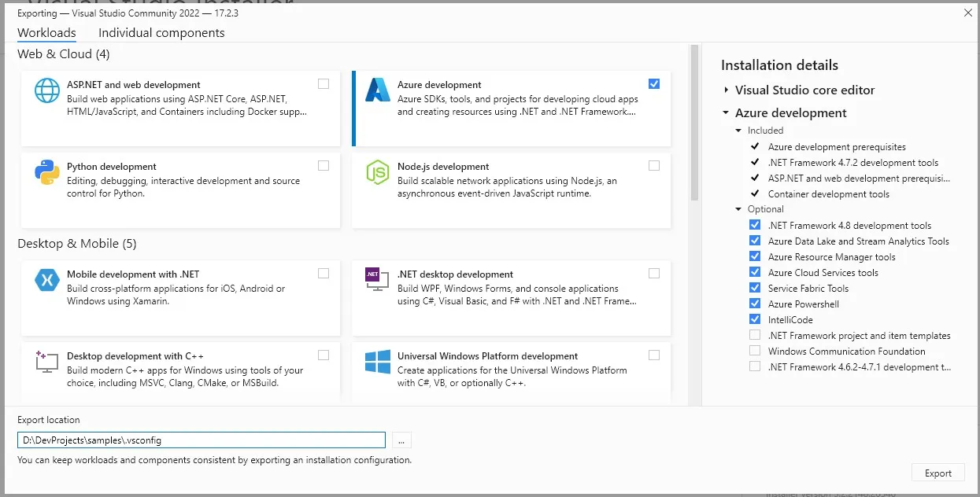Uncheck Service Fabric Tools option

755,289
